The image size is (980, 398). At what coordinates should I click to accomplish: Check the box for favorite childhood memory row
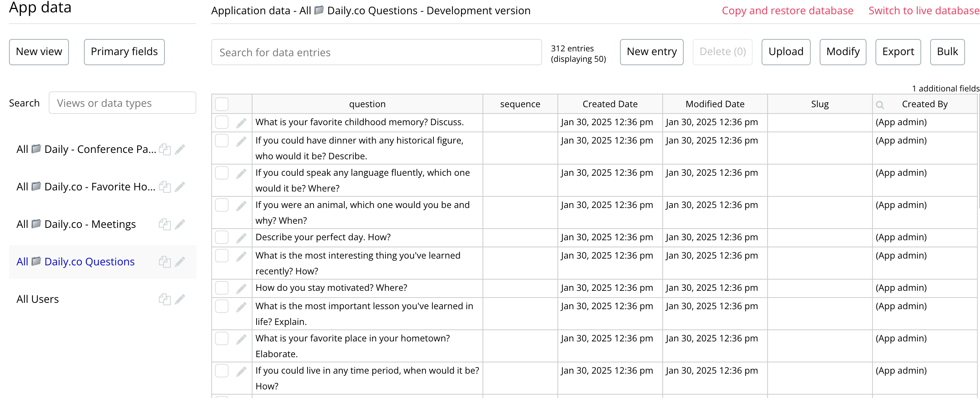click(222, 122)
